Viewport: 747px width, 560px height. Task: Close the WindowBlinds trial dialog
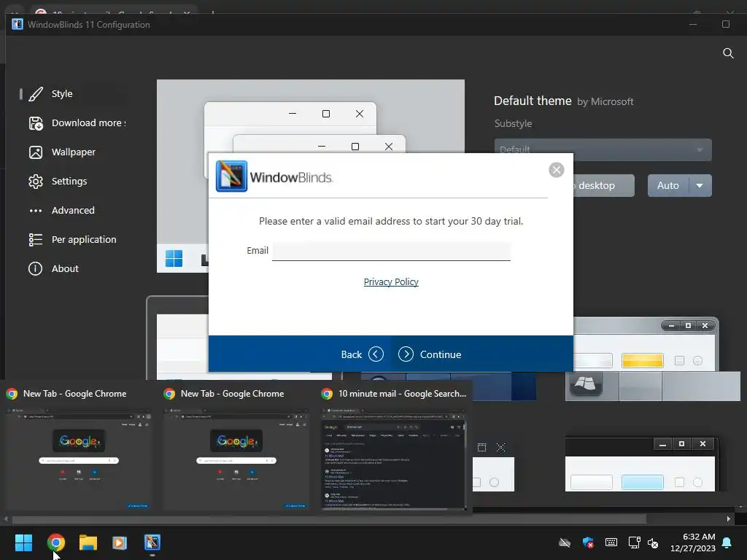pos(556,170)
